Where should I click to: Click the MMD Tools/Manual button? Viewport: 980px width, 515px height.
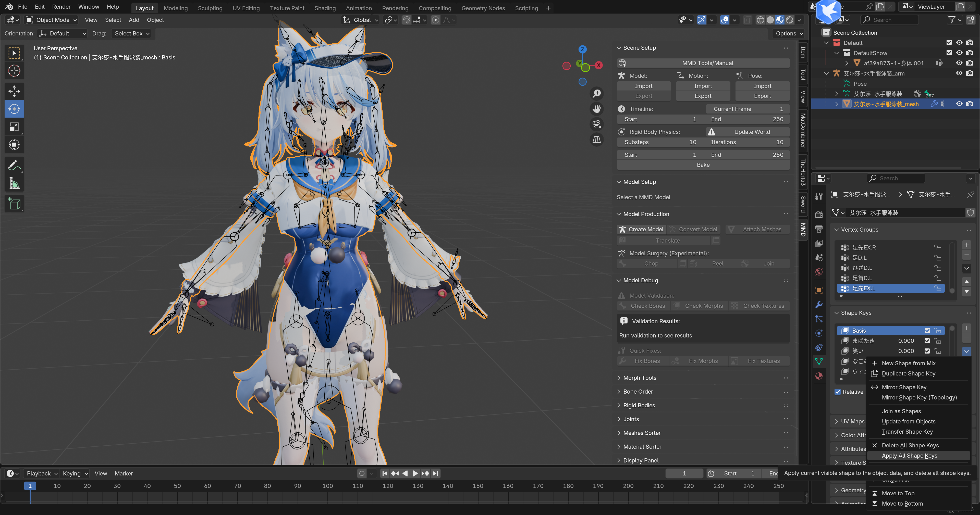click(703, 63)
